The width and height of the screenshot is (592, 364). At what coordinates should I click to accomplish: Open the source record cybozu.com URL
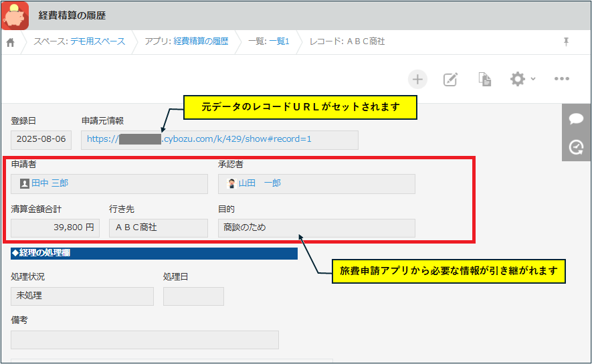(199, 139)
